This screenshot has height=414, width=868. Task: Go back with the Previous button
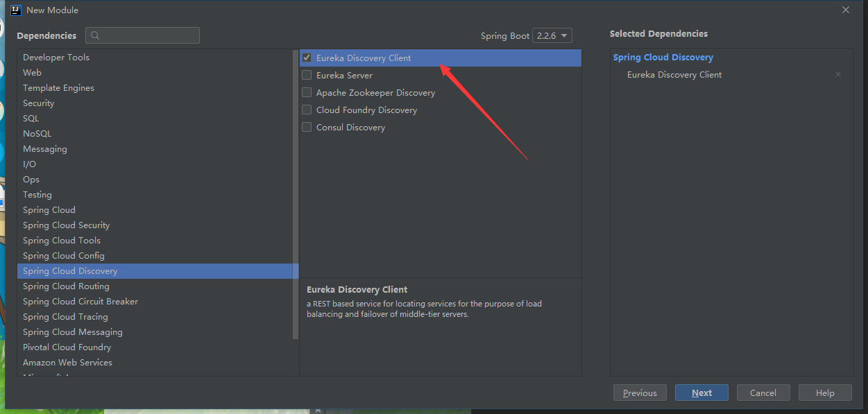tap(640, 393)
